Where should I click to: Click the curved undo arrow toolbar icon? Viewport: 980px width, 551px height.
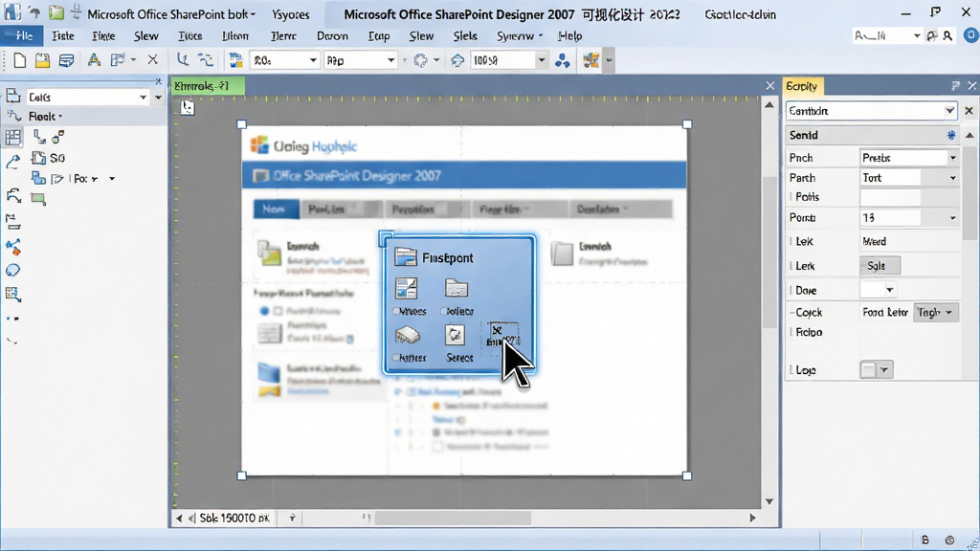[183, 60]
